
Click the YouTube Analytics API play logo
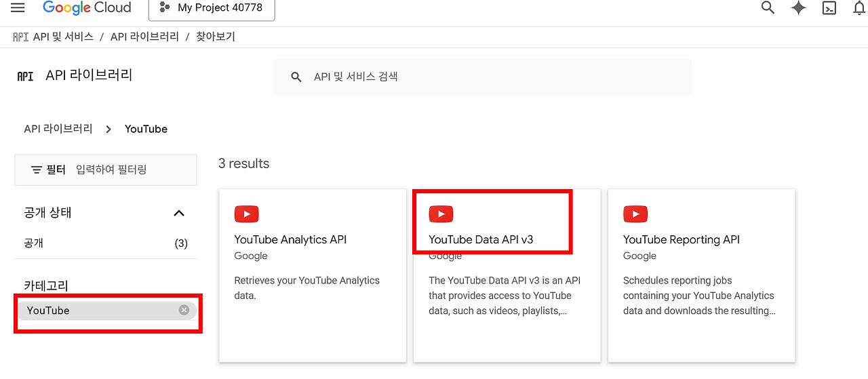(246, 214)
